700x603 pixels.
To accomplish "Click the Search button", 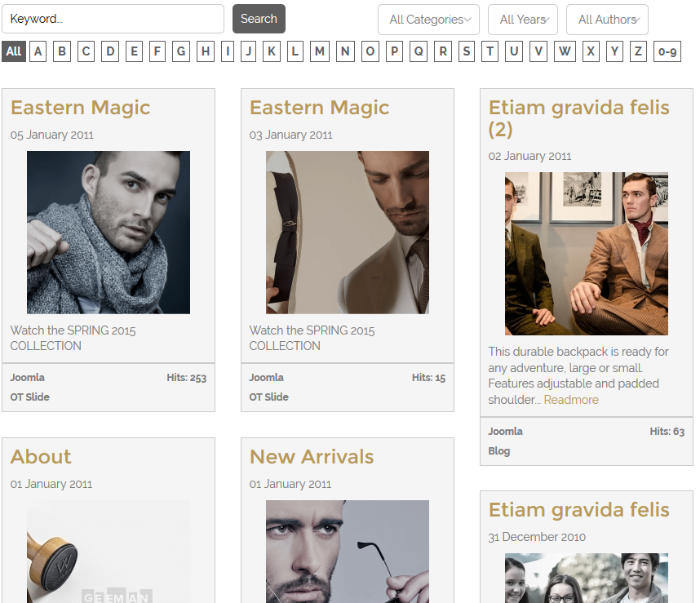I will [x=259, y=19].
